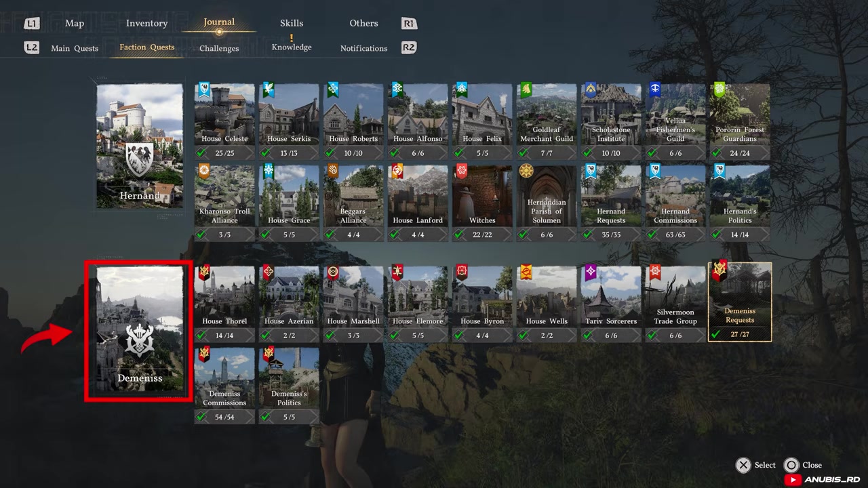Click the House Celeste blue banner icon
Screen dimensions: 868x488
pos(203,90)
